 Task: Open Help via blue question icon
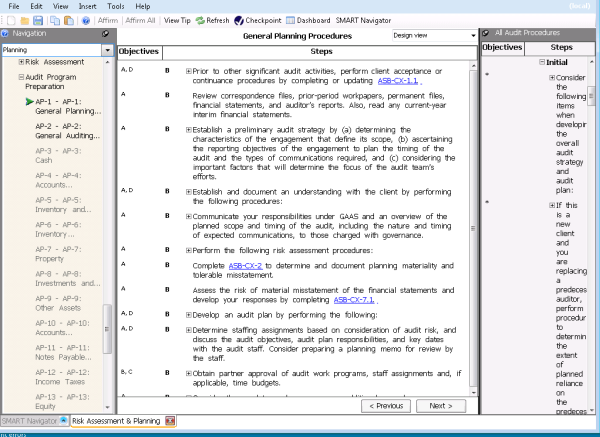tap(86, 19)
